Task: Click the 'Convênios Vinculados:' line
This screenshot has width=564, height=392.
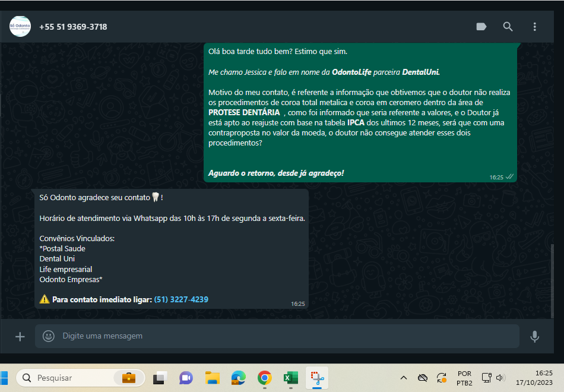Action: click(77, 239)
